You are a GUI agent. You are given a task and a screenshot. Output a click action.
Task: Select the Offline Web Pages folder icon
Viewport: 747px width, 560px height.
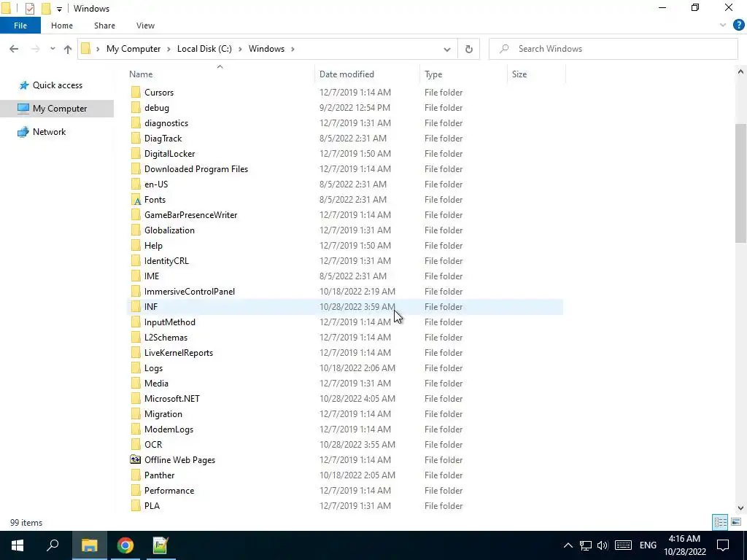(x=136, y=460)
